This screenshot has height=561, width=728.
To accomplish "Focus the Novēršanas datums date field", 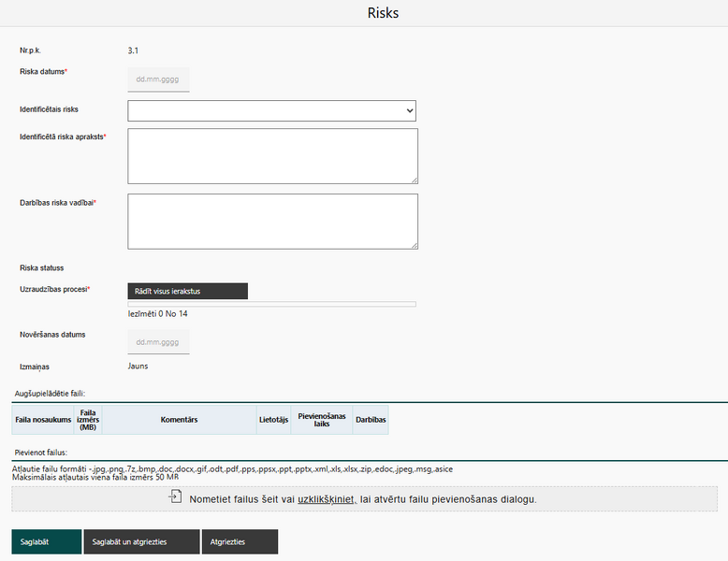I will tap(158, 341).
